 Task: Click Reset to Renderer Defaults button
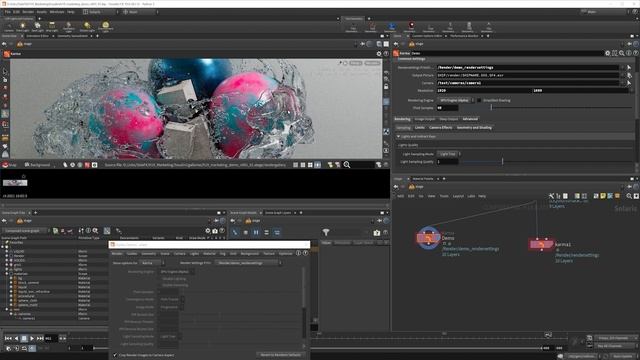[281, 355]
